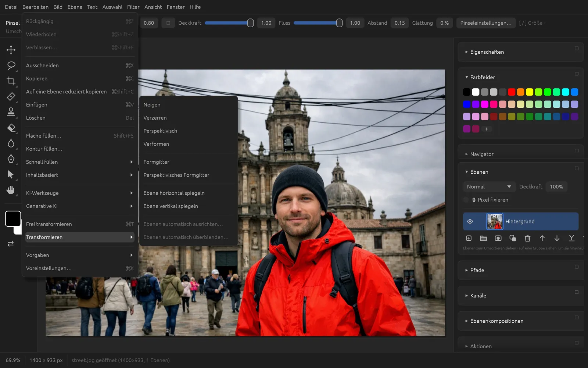This screenshot has width=588, height=368.
Task: Open Pinseleinstellungen… button
Action: (x=486, y=23)
